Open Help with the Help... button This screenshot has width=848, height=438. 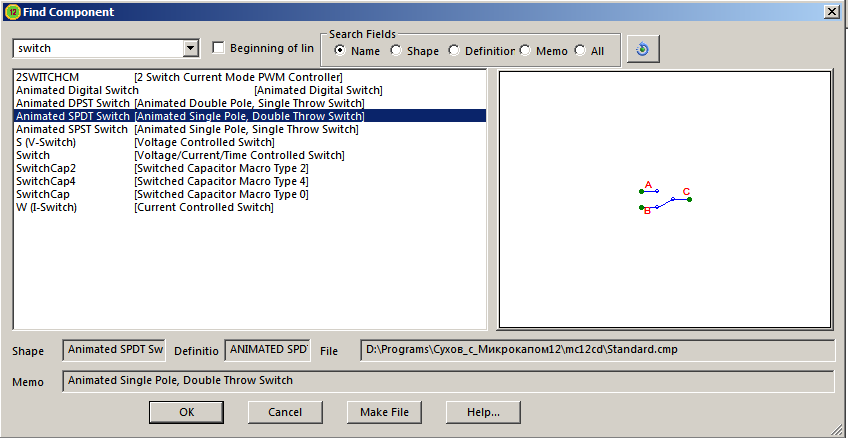(x=483, y=412)
